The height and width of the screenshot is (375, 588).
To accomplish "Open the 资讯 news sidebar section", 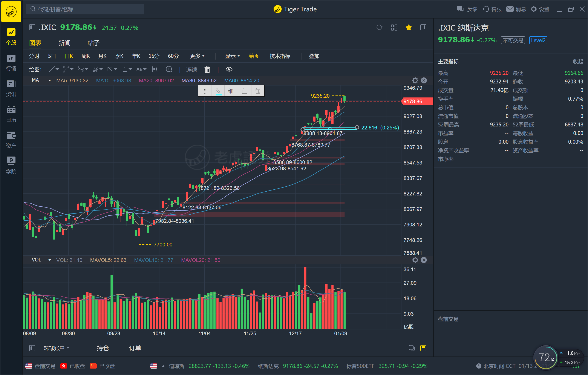I will coord(11,89).
